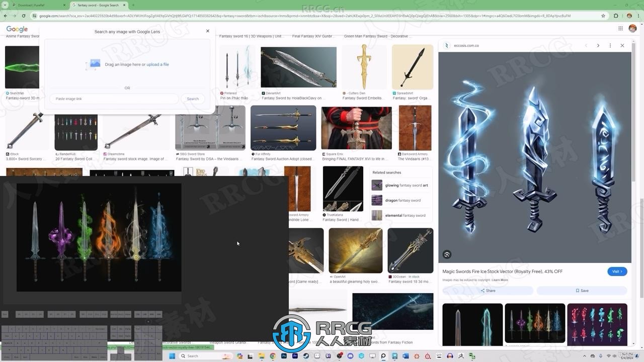The image size is (644, 362).
Task: Open the three-dot menu in preview panel
Action: [610, 45]
